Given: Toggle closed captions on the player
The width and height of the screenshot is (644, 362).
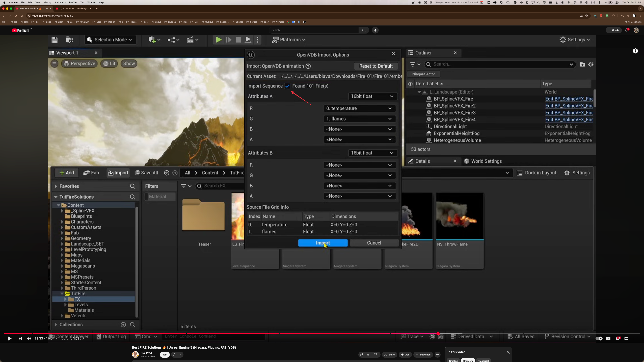Looking at the screenshot, I should (x=608, y=339).
